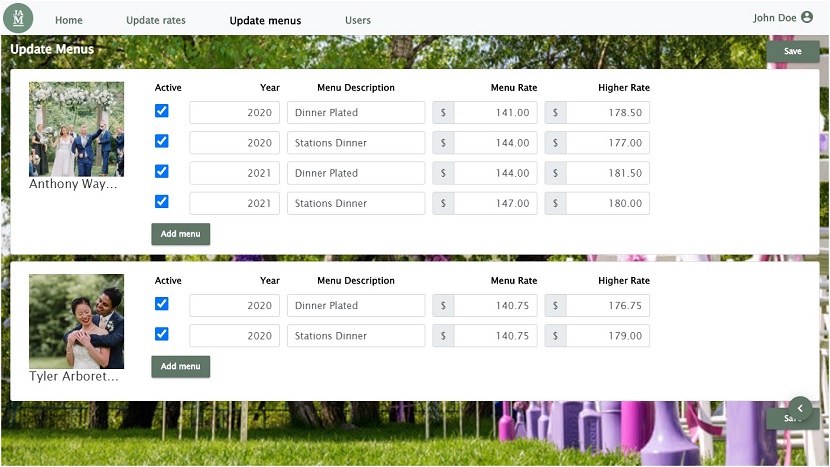
Task: Open the Update rates page
Action: click(156, 20)
